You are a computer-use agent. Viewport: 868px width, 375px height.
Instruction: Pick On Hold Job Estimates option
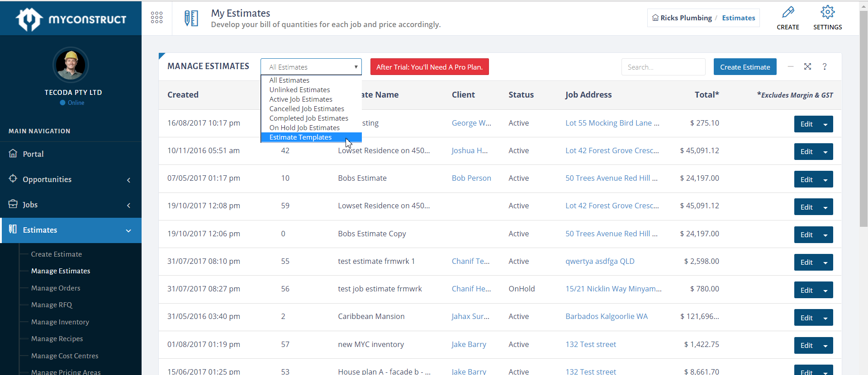(311, 127)
